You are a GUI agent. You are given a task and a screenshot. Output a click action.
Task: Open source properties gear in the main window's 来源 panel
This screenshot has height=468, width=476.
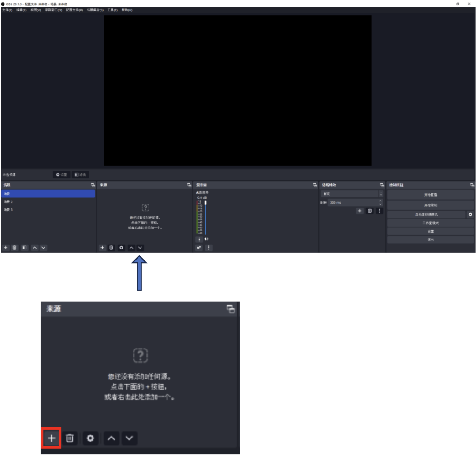click(x=121, y=248)
